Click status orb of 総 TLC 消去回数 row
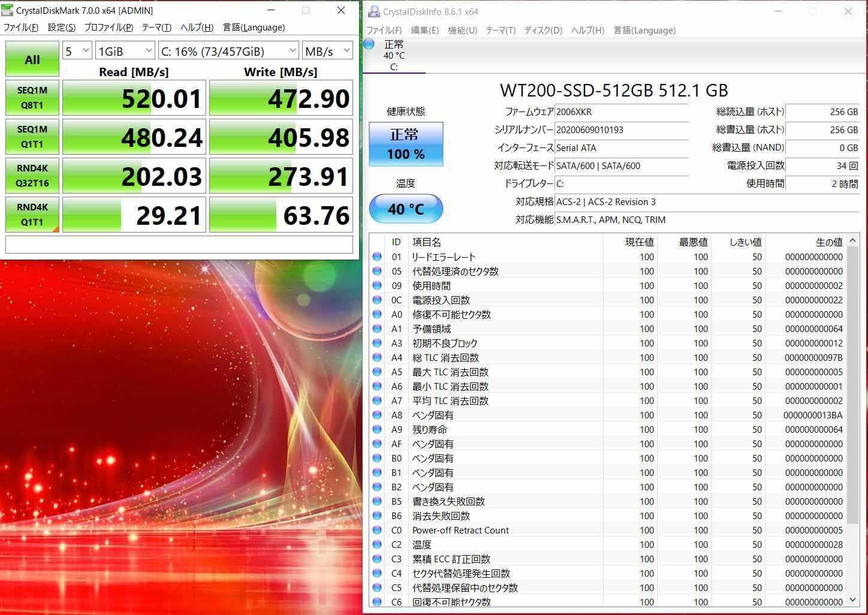This screenshot has height=615, width=868. [377, 357]
